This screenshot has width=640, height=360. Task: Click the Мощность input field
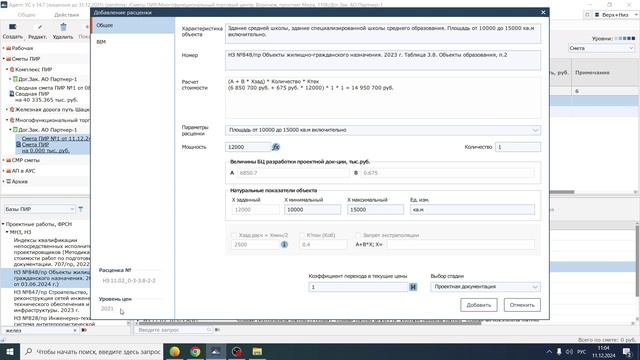tap(248, 147)
